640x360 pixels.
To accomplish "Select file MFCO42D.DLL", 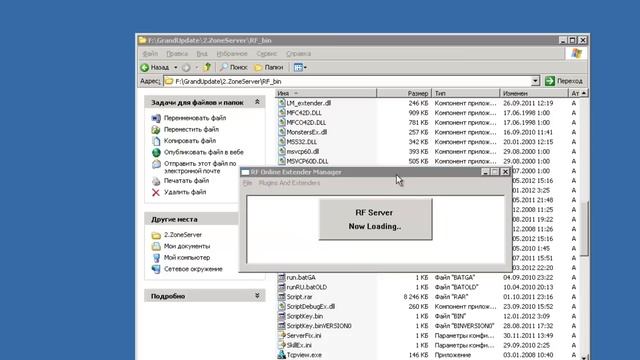I will pos(306,122).
